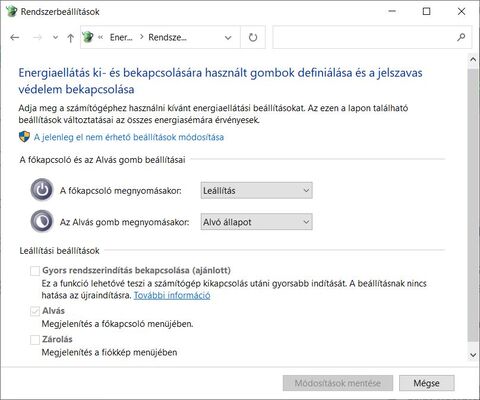
Task: Open the További információ link
Action: coord(172,295)
